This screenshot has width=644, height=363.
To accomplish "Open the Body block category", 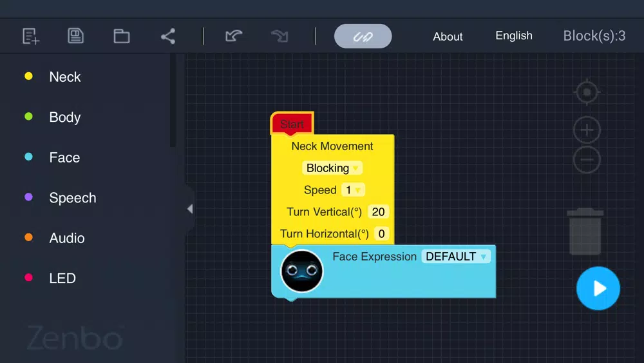I will (65, 117).
